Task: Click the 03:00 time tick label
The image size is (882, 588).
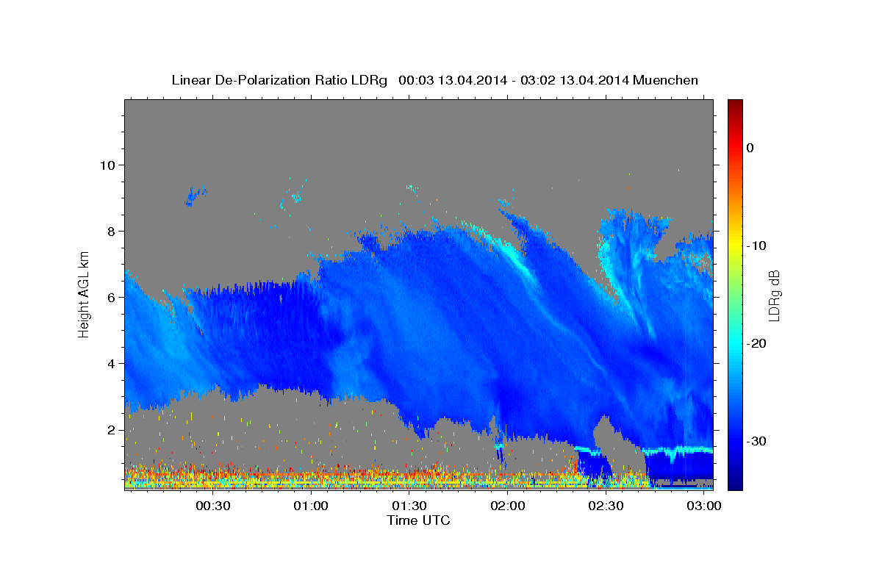Action: tap(703, 506)
